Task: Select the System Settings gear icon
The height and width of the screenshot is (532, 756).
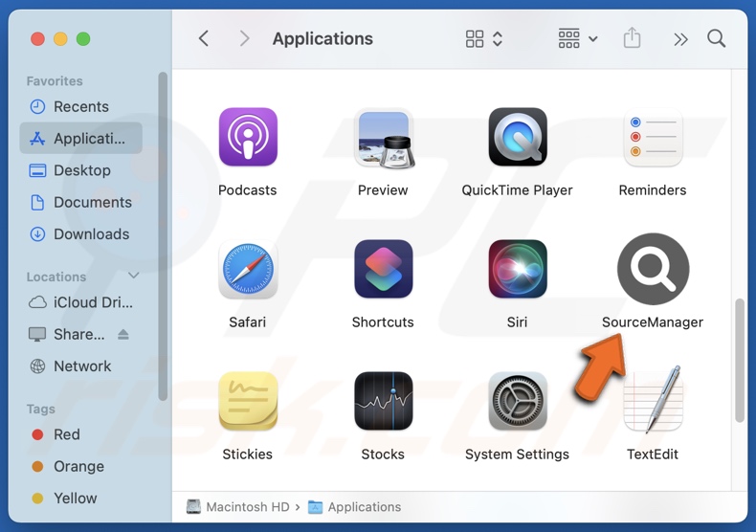Action: (518, 401)
